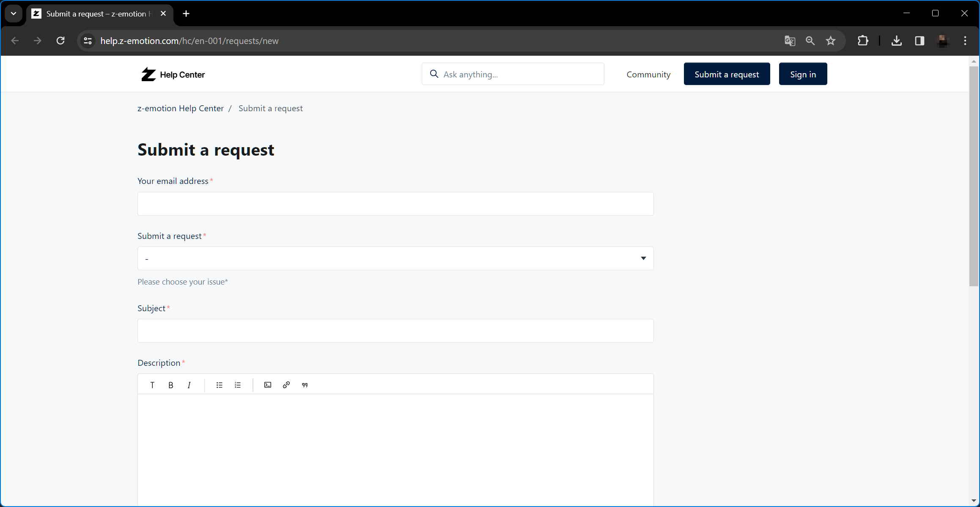
Task: Open the browser extensions menu
Action: [863, 41]
